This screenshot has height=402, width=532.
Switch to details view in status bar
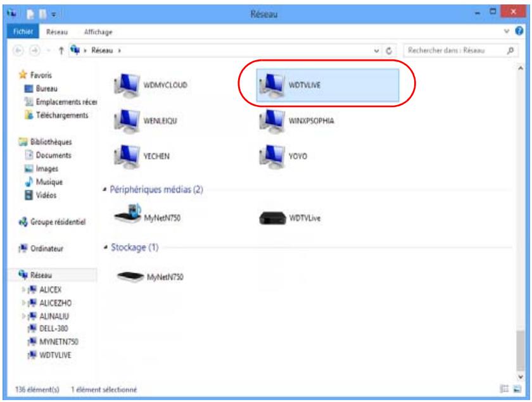tap(505, 389)
